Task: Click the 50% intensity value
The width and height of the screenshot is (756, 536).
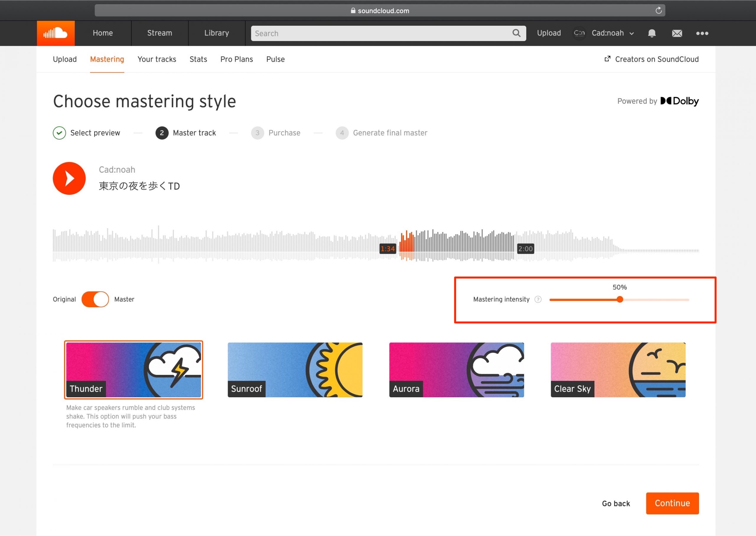Action: [620, 287]
